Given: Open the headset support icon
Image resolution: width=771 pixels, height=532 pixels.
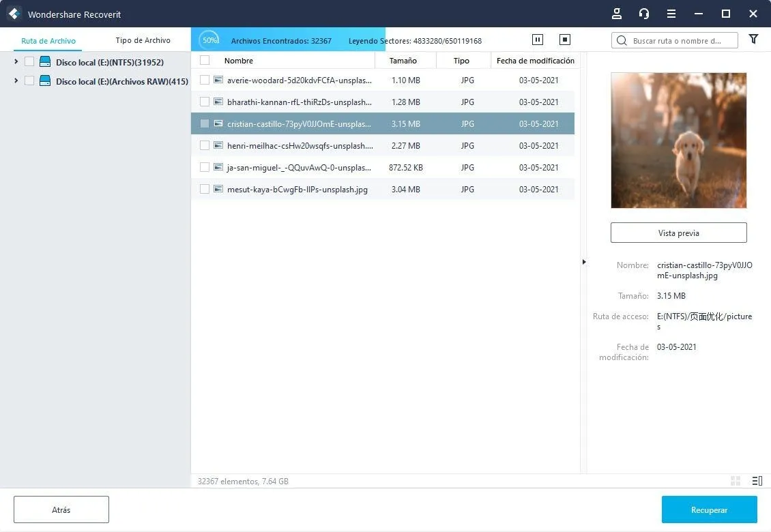Looking at the screenshot, I should [x=643, y=14].
